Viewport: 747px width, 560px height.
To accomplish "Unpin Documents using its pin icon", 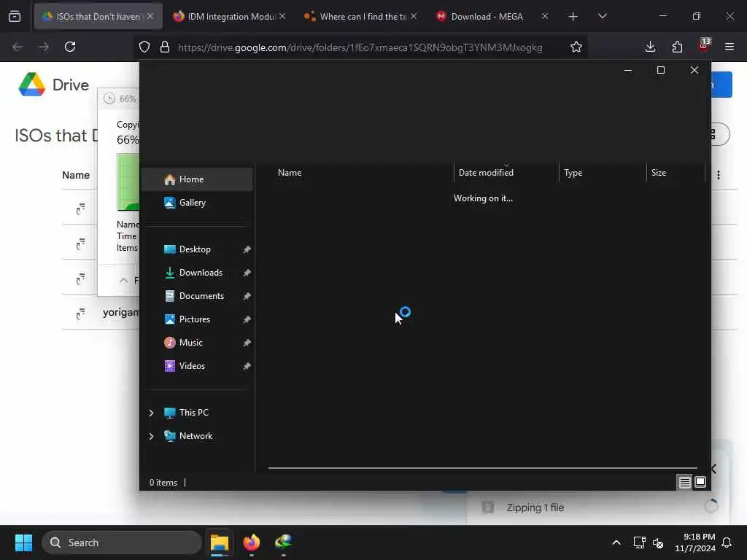I will [247, 296].
